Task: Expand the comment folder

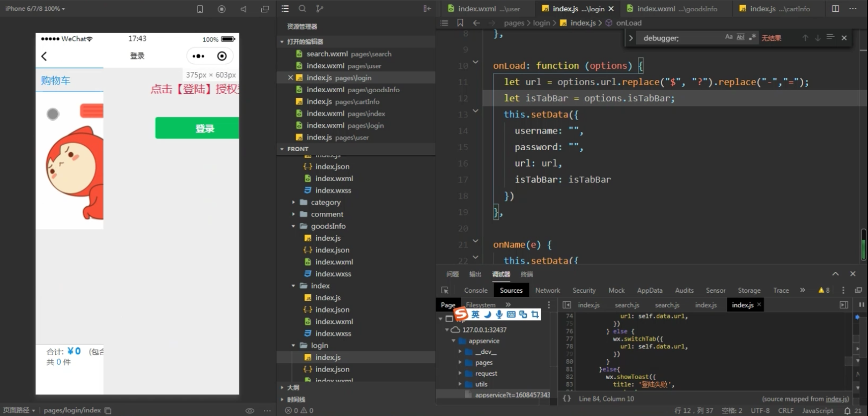Action: tap(327, 214)
